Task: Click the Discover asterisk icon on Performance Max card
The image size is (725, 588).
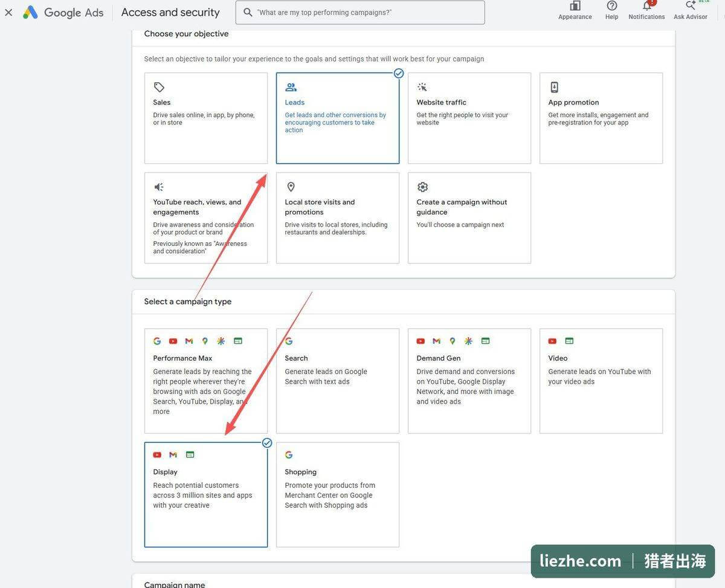Action: (x=221, y=341)
